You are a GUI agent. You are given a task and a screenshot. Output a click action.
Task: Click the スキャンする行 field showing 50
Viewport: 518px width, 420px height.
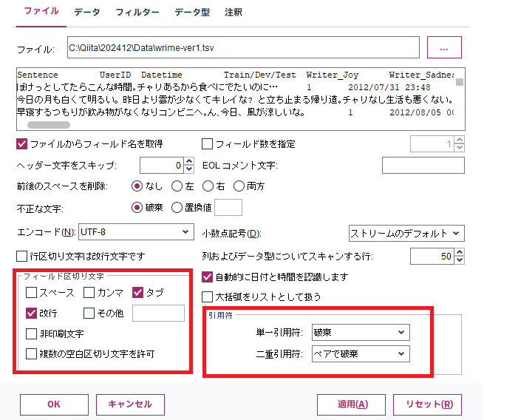click(432, 256)
